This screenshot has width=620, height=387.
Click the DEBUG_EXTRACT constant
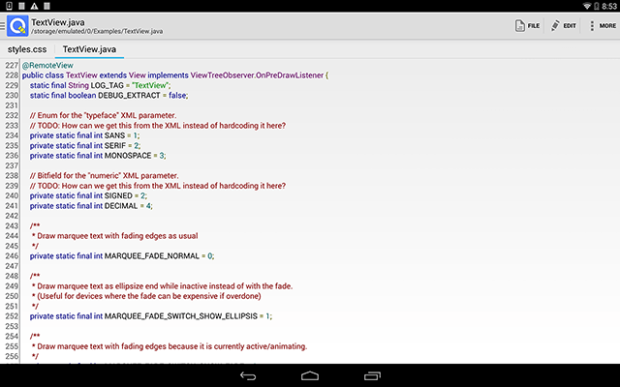[x=129, y=95]
